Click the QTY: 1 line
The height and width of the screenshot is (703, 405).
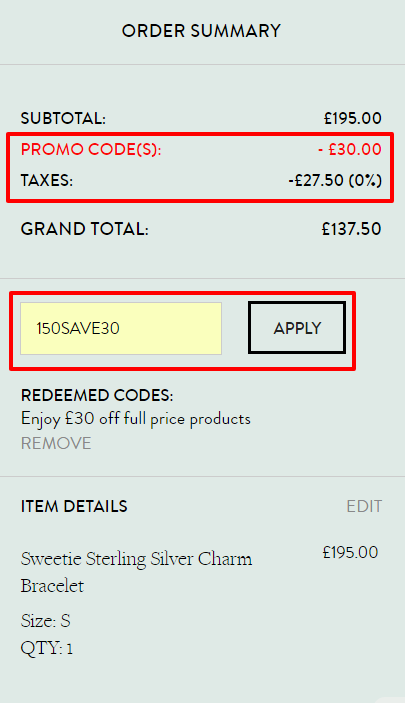pyautogui.click(x=47, y=648)
